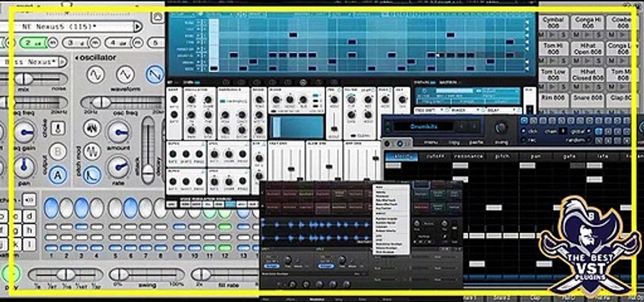Switch to the pitch tab

(x=502, y=156)
